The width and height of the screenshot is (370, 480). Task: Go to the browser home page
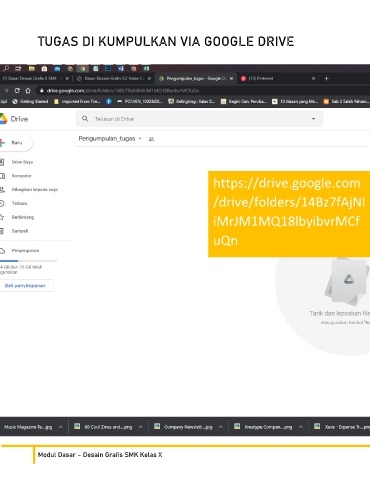pos(28,90)
